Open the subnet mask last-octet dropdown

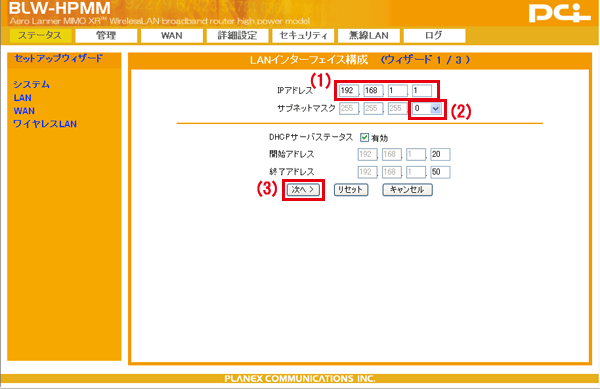pyautogui.click(x=427, y=109)
